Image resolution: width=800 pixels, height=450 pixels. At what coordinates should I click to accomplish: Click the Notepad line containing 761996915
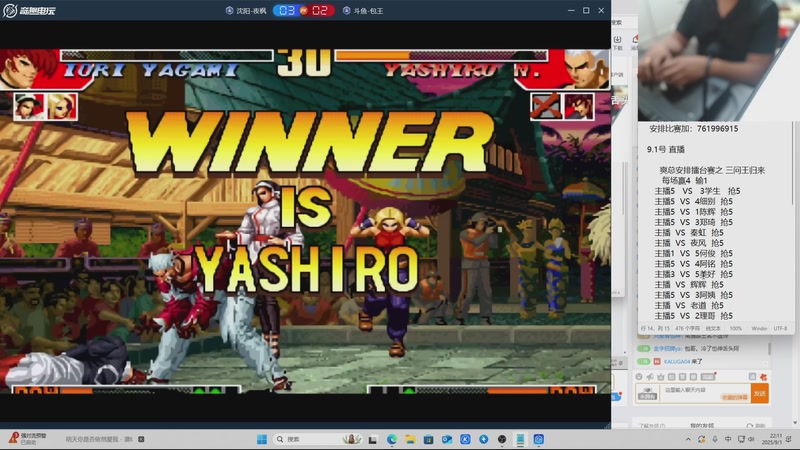click(x=693, y=129)
